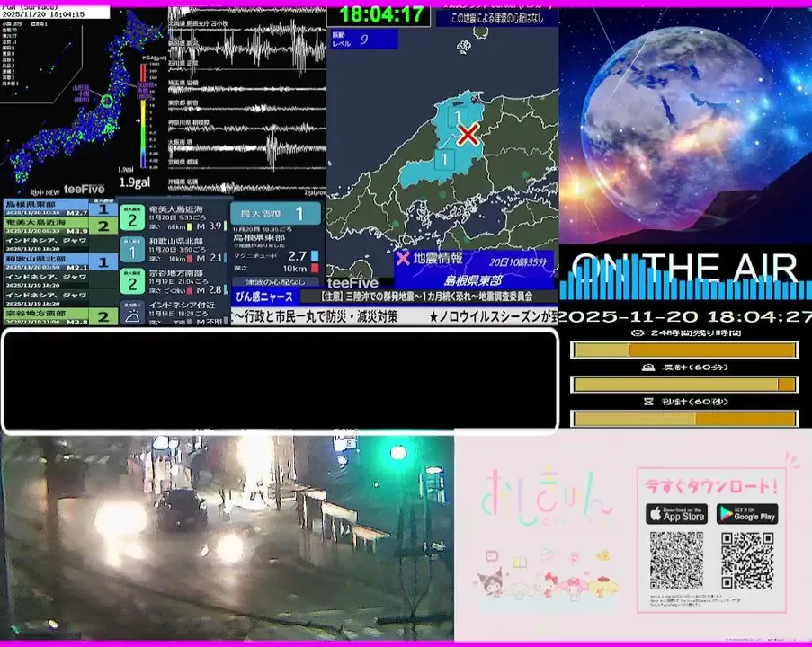
Task: Click the yellow book icon above the characters
Action: [x=520, y=562]
